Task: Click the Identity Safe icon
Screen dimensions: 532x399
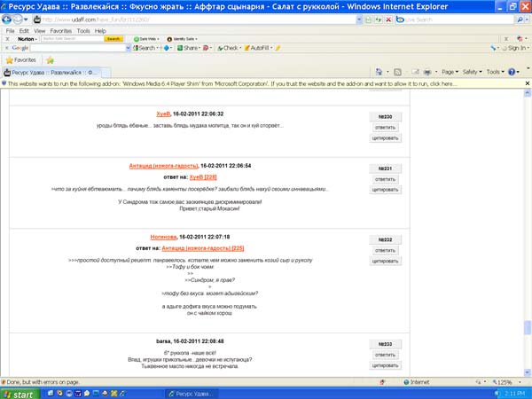Action: (x=169, y=39)
